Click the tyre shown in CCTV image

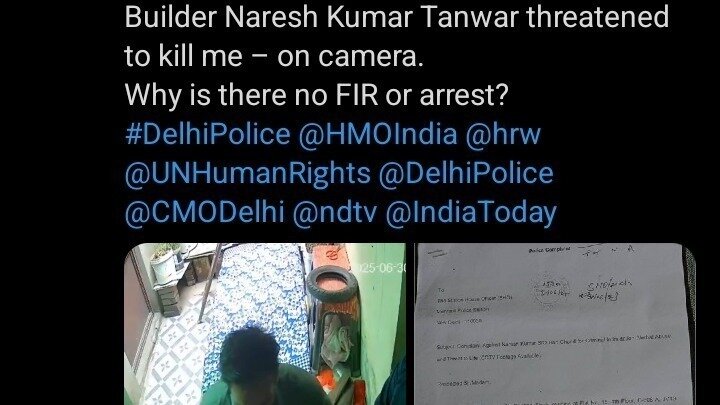332,284
